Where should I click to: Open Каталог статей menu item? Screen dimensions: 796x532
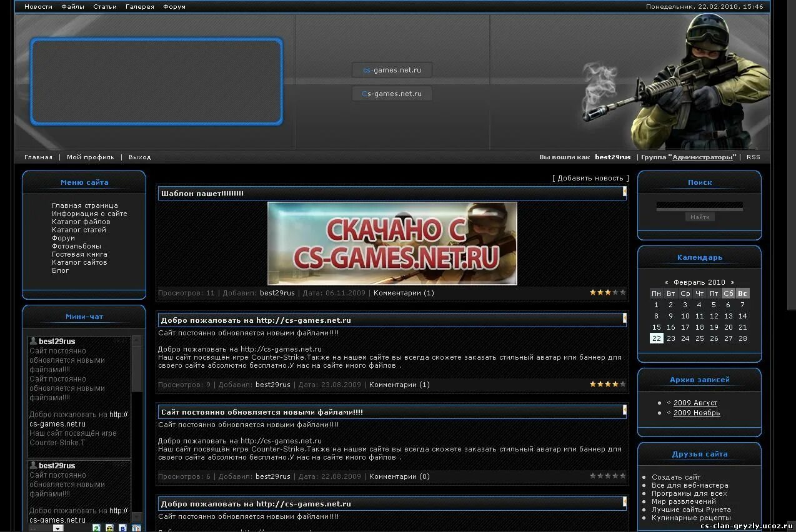[79, 230]
